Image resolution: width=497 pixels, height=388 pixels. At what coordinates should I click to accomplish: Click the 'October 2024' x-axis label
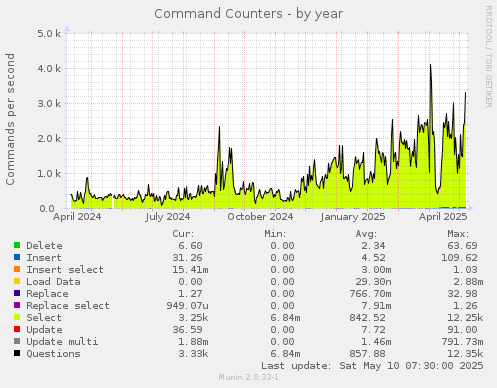260,217
